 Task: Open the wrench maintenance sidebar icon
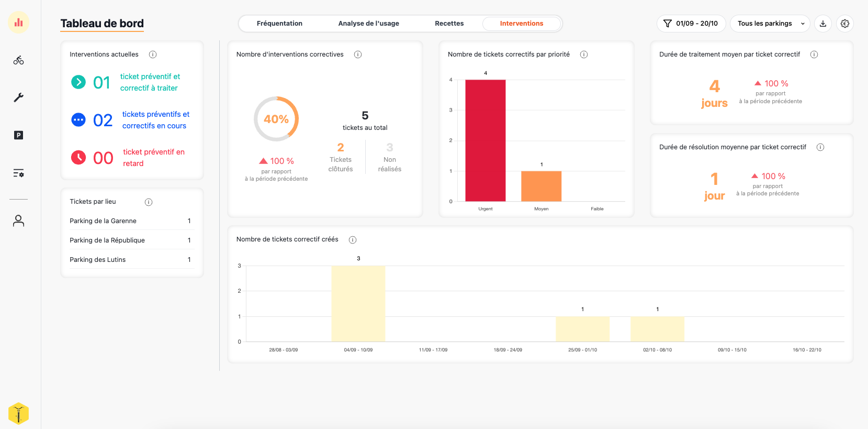pyautogui.click(x=19, y=97)
